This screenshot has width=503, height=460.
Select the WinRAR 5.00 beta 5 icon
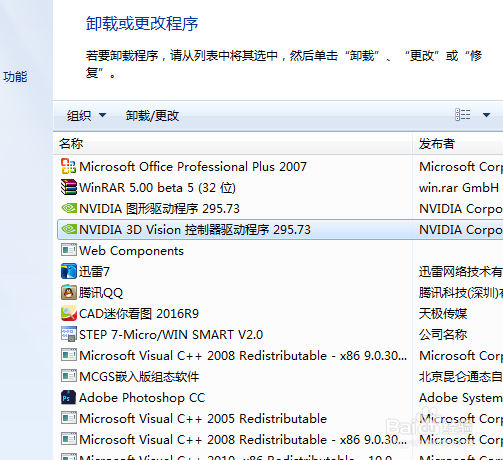69,187
